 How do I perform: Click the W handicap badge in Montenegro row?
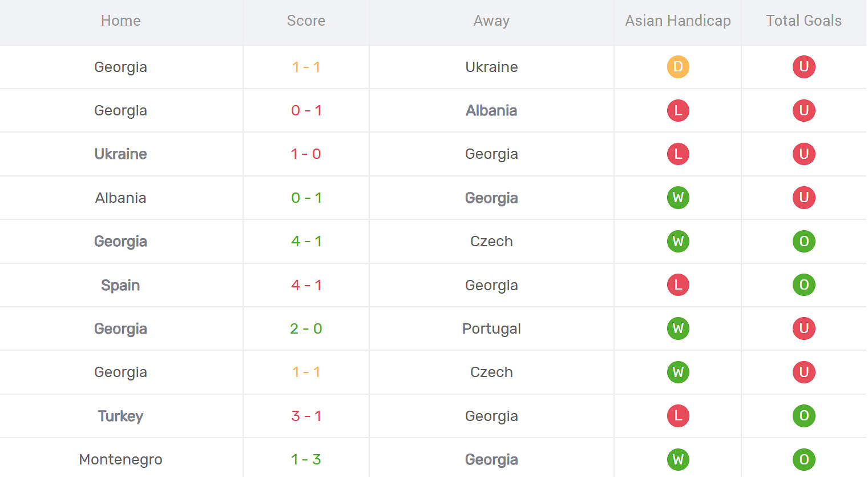point(678,459)
